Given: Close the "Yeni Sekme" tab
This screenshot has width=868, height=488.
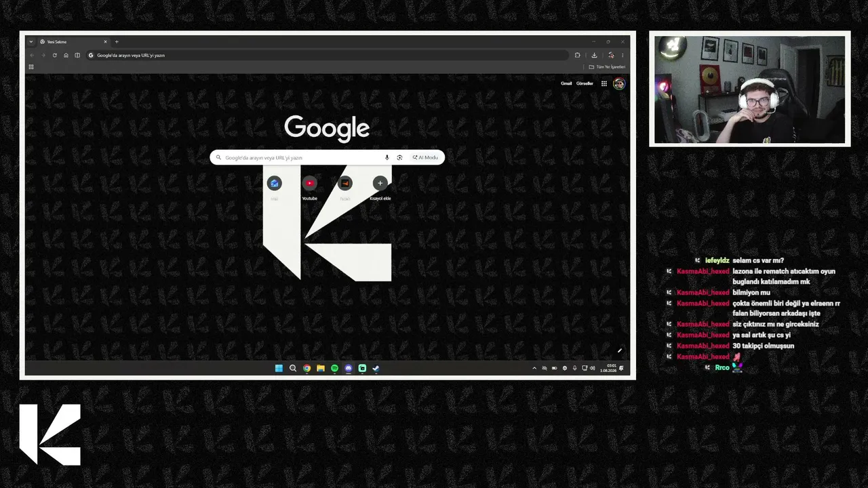Looking at the screenshot, I should (105, 42).
